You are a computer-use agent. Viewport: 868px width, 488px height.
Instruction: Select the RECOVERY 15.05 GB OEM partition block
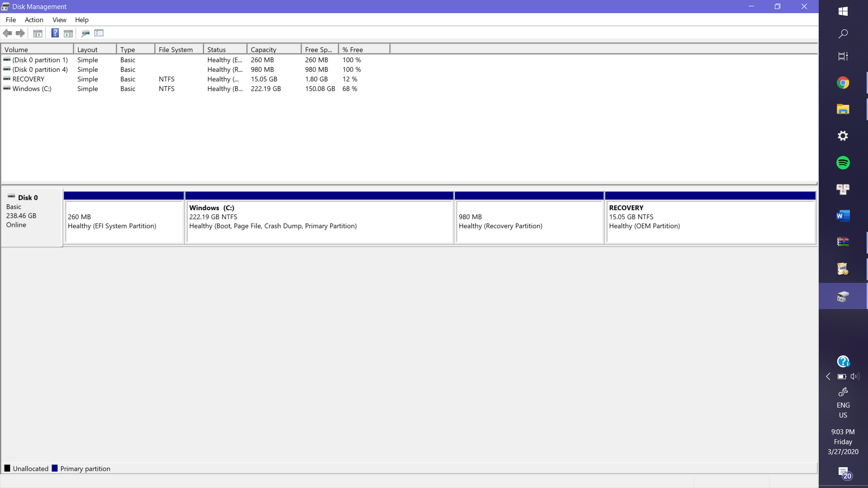[710, 218]
